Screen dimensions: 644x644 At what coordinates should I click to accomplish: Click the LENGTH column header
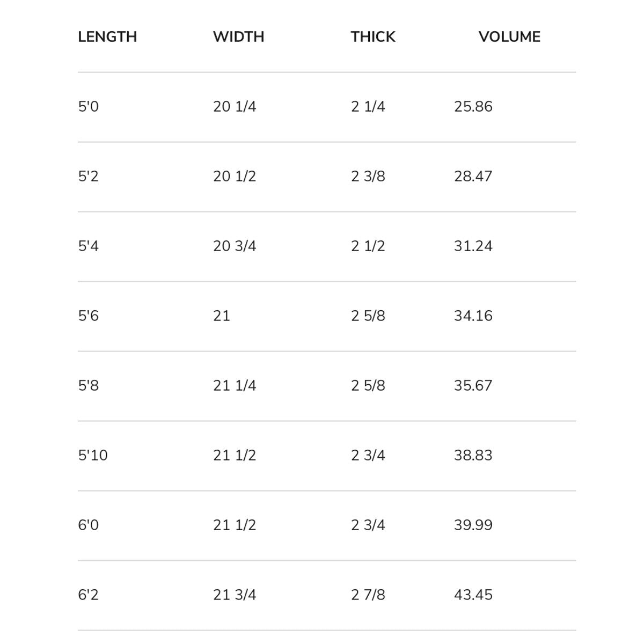[x=107, y=36]
